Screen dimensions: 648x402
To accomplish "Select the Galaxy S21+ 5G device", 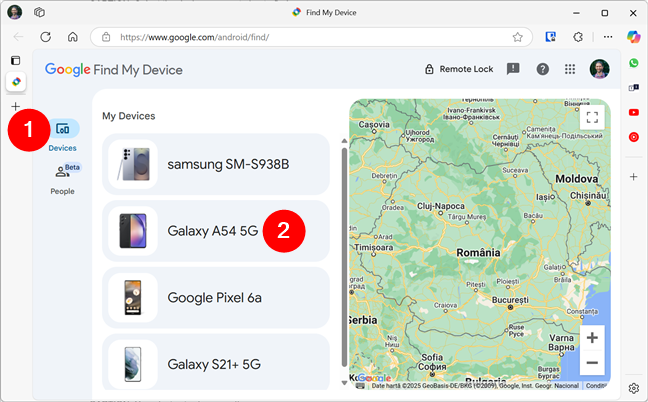I will [216, 362].
